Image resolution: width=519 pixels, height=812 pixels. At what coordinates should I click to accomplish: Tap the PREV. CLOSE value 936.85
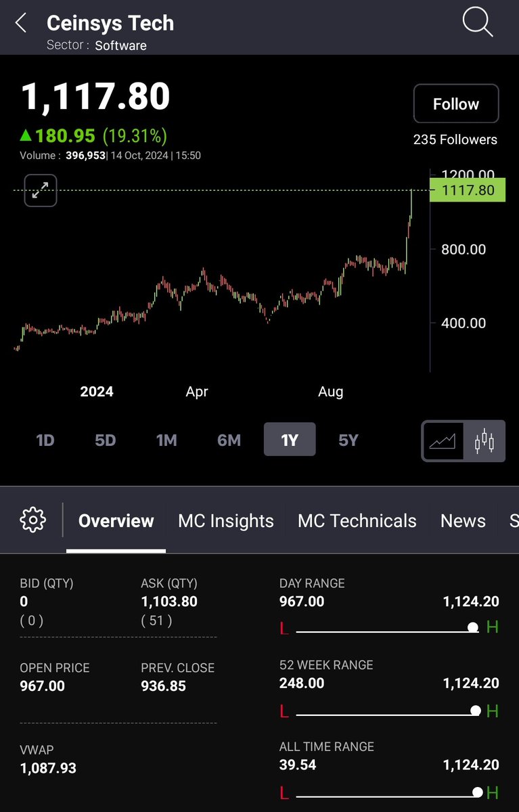coord(163,686)
